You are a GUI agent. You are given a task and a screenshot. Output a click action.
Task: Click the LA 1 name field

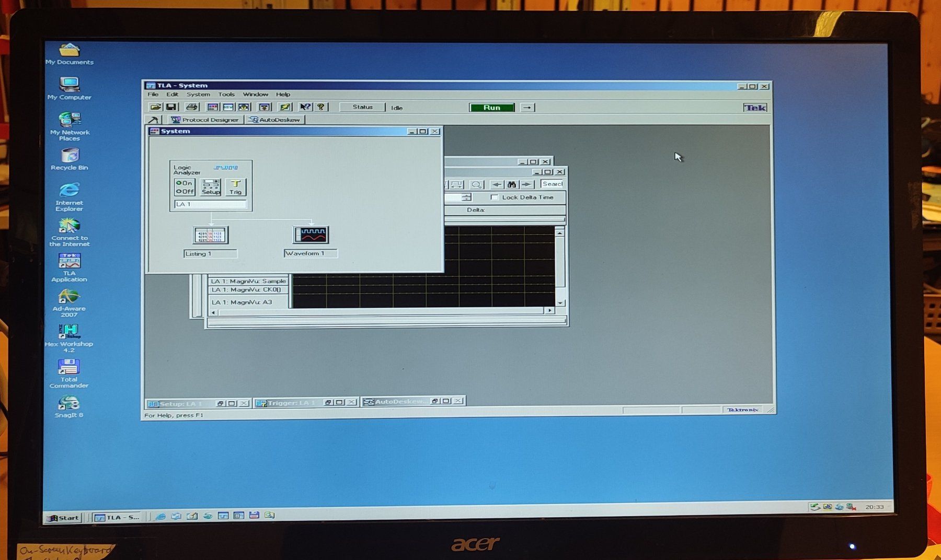coord(210,204)
